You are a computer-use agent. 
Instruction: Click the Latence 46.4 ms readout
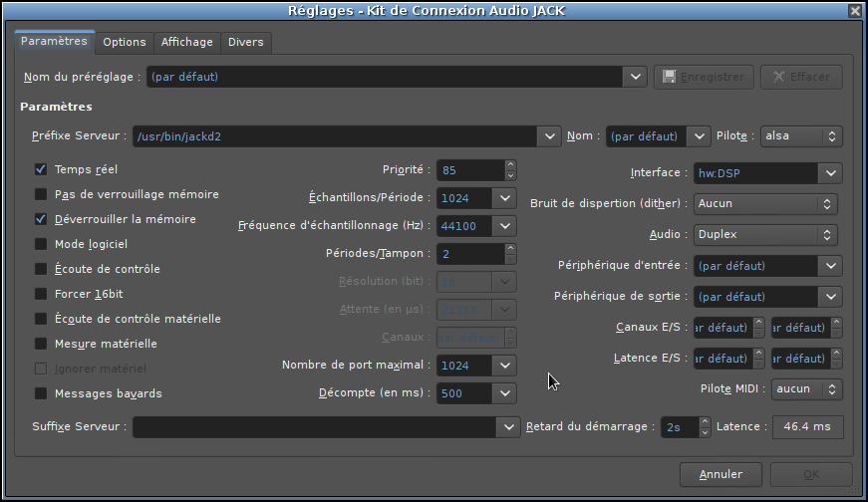(807, 426)
